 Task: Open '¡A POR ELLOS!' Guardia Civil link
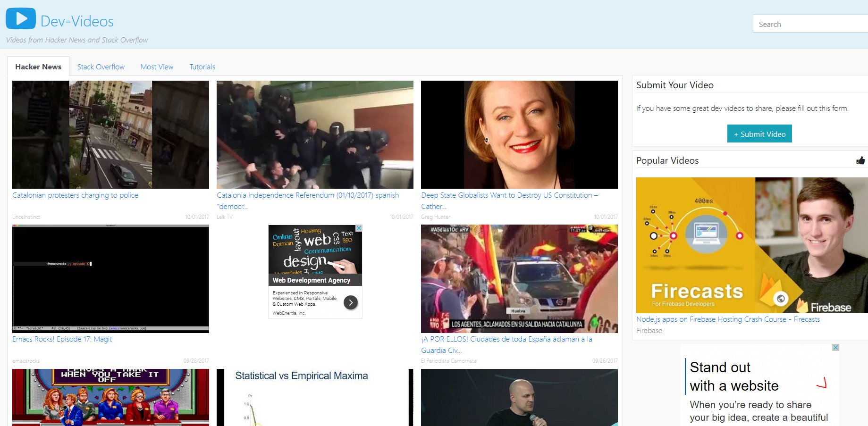507,345
